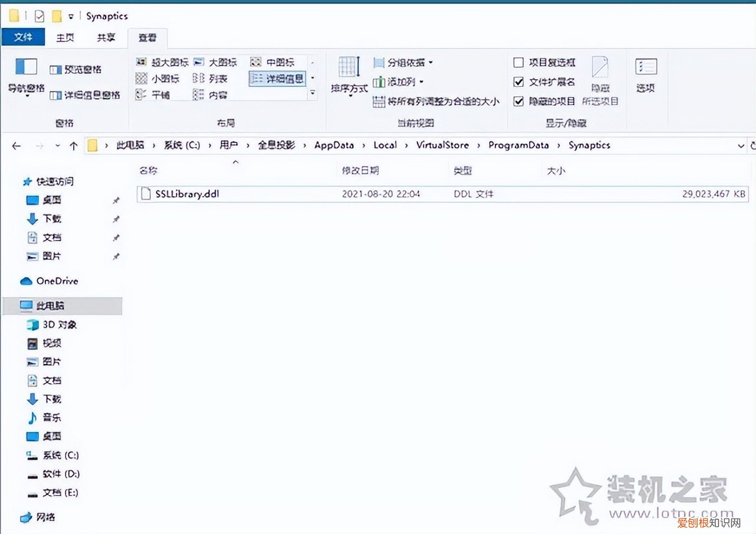Open the 分组依据 (group by) dropdown
The height and width of the screenshot is (534, 756).
coord(406,62)
